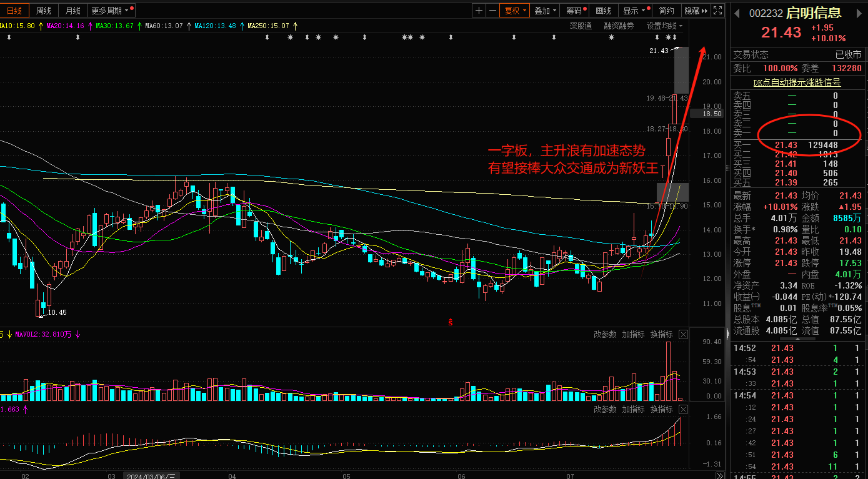Viewport: 868px width, 479px height.
Task: Open 更多周期 dropdown
Action: coord(112,11)
